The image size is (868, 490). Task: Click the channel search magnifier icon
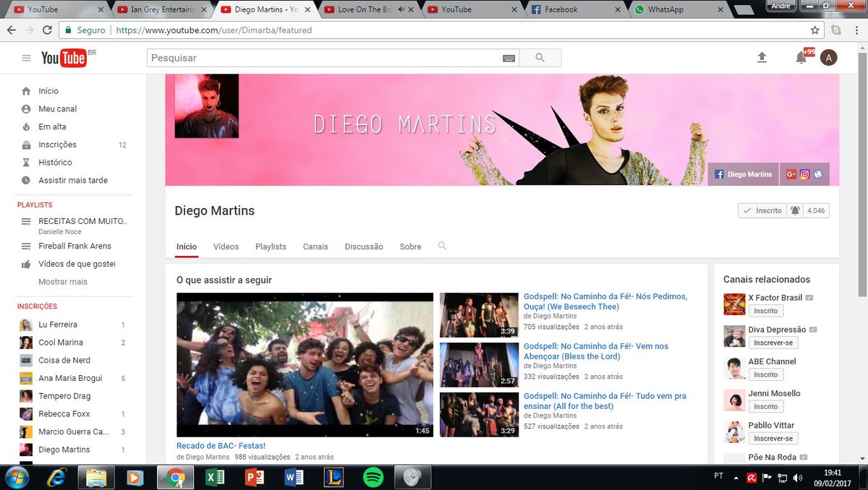pos(442,246)
